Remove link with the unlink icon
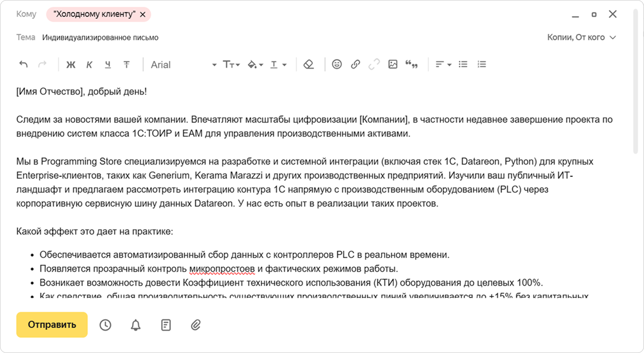 pyautogui.click(x=374, y=64)
